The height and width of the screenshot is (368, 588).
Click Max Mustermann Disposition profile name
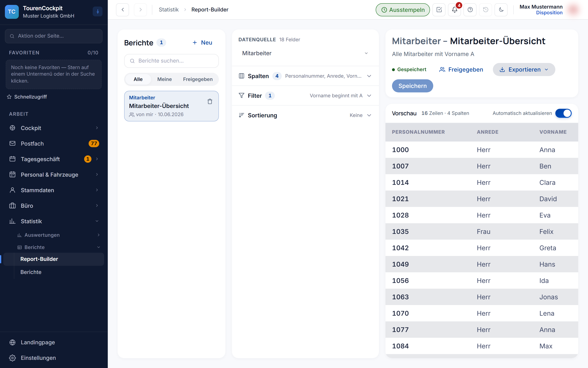(x=541, y=10)
